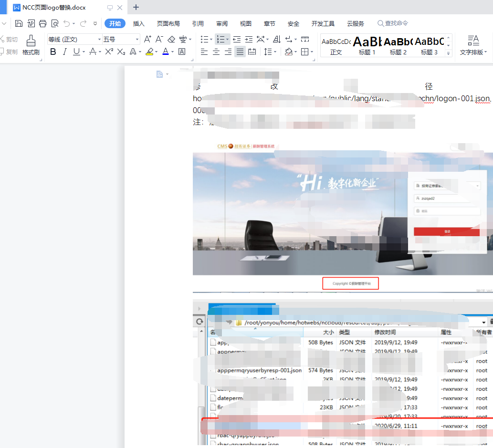
Task: Select the login page screenshot in the document
Action: click(x=343, y=216)
